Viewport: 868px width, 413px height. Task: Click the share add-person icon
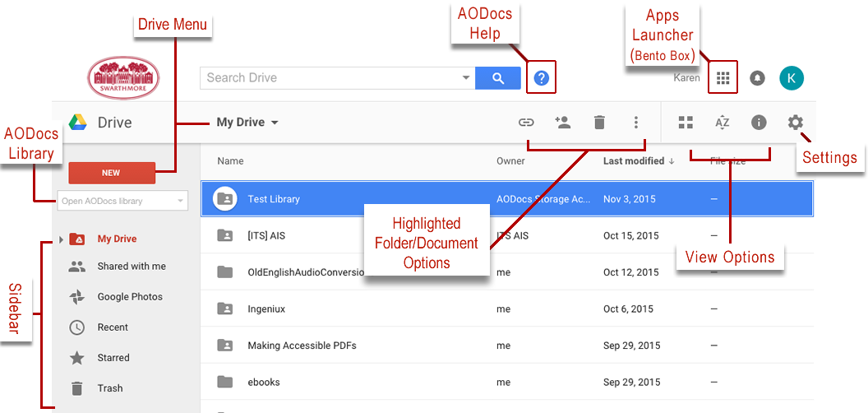[x=562, y=123]
